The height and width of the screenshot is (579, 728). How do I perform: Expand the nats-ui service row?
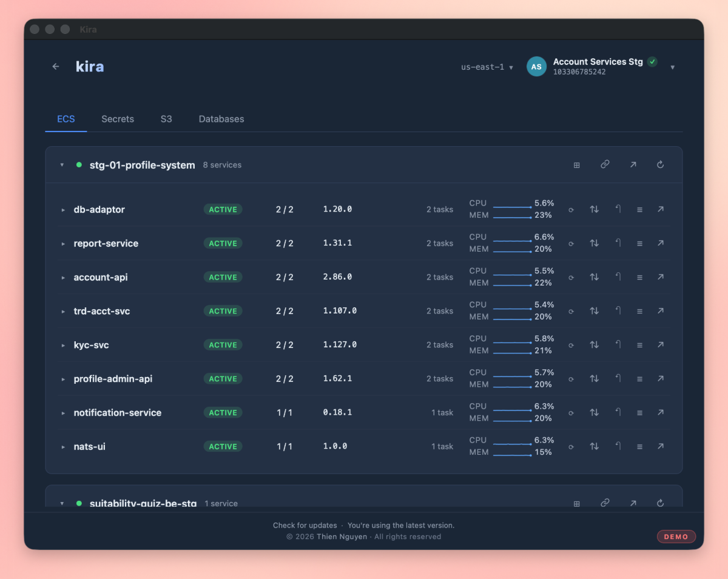(63, 447)
